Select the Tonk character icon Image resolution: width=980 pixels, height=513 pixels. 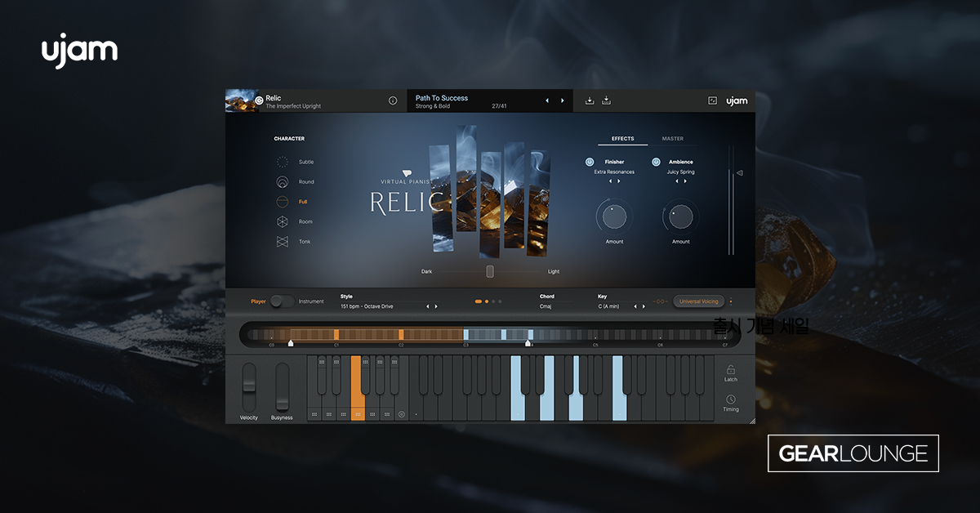[281, 241]
